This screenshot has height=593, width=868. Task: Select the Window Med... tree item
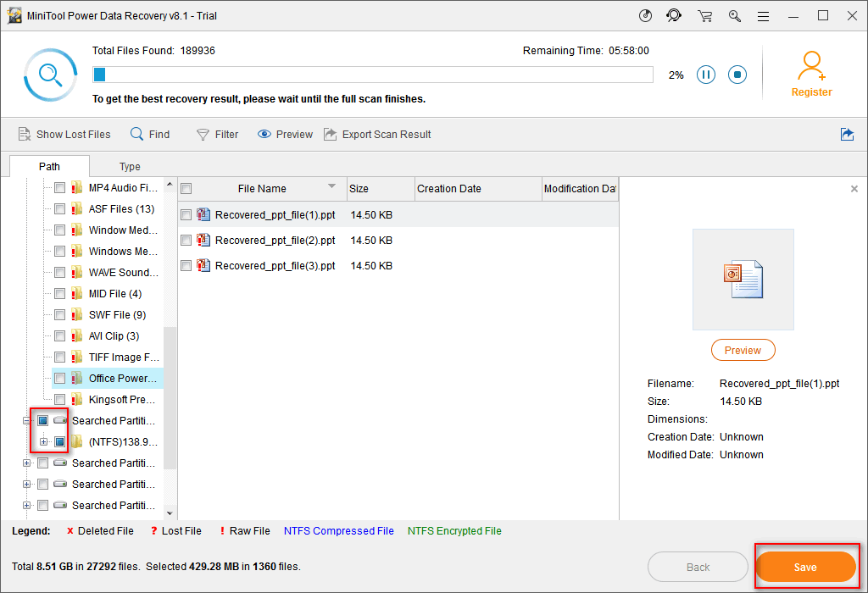[123, 230]
